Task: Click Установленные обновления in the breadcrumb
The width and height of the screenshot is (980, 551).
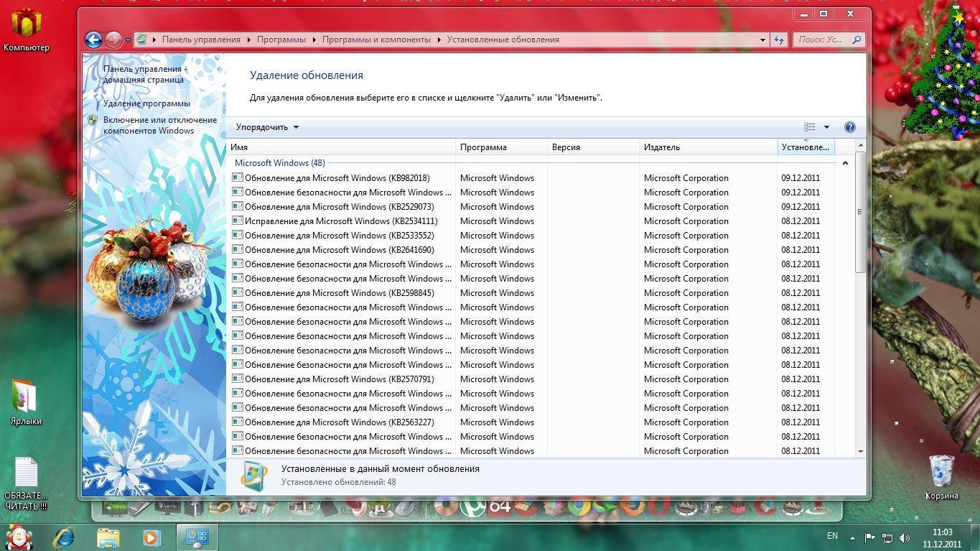Action: 503,40
